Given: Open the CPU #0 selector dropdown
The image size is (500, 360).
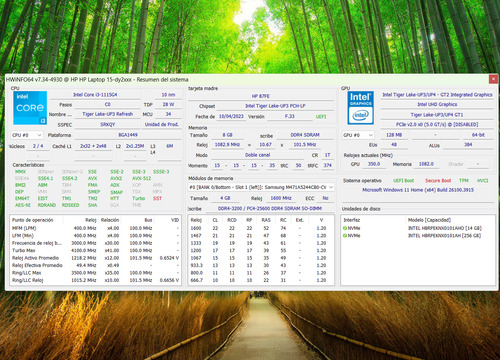Looking at the screenshot, I should (x=27, y=135).
